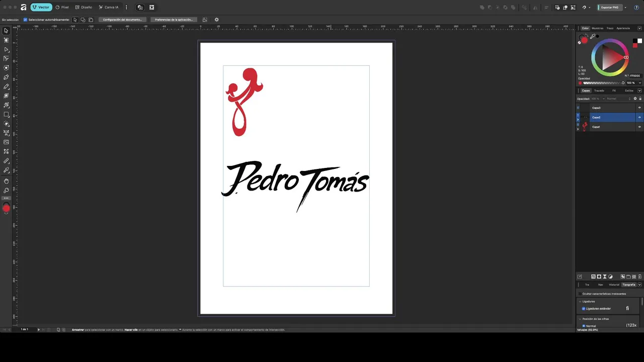Click the add group folder icon
This screenshot has width=644, height=362.
628,277
